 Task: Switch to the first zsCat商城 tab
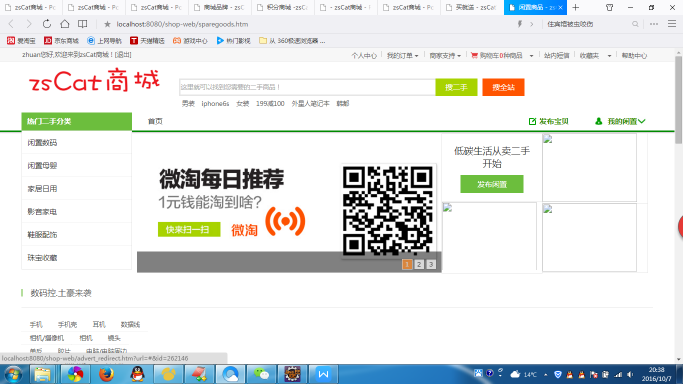tap(31, 7)
